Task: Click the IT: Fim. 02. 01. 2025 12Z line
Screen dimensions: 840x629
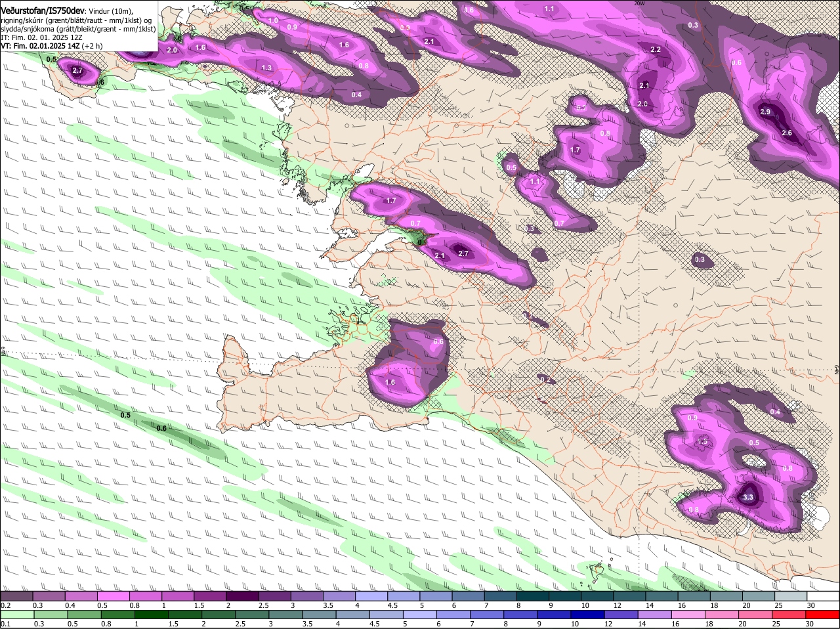Action: pyautogui.click(x=41, y=37)
